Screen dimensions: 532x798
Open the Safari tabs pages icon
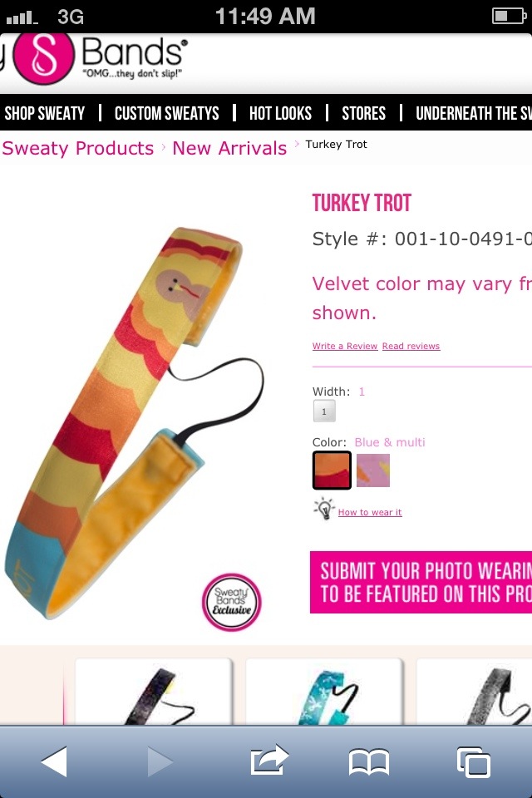(x=474, y=762)
